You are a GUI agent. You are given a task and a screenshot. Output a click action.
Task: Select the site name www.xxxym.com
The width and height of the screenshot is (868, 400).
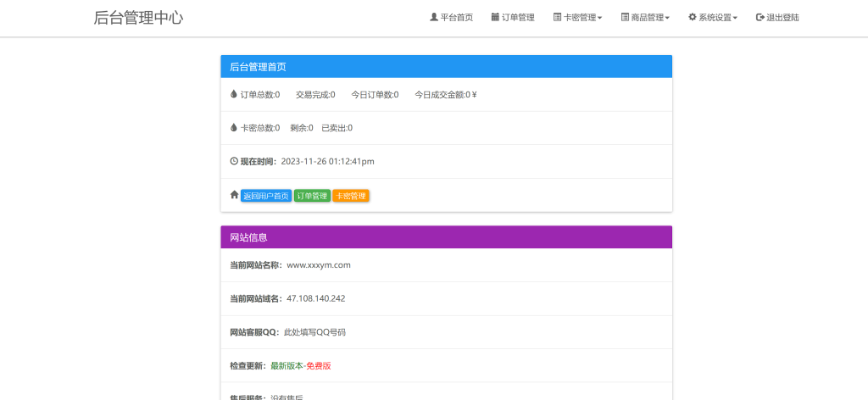click(x=319, y=265)
